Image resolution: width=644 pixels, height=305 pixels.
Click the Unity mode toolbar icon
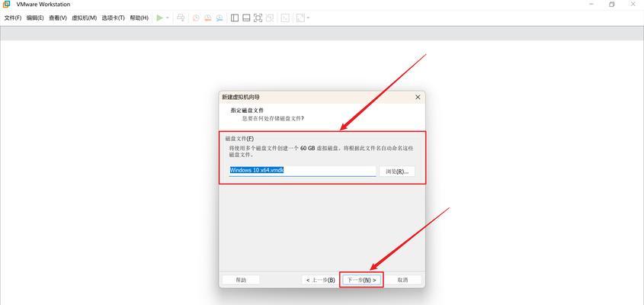point(270,18)
